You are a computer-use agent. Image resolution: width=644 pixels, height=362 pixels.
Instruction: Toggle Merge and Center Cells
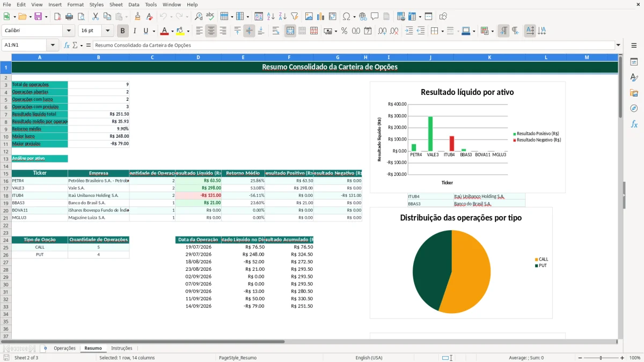tap(290, 31)
